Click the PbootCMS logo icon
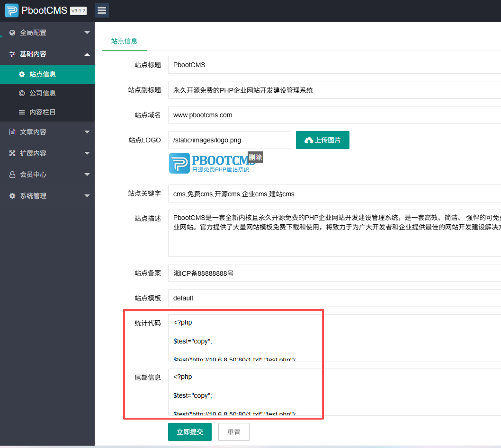This screenshot has width=501, height=448. pyautogui.click(x=12, y=10)
